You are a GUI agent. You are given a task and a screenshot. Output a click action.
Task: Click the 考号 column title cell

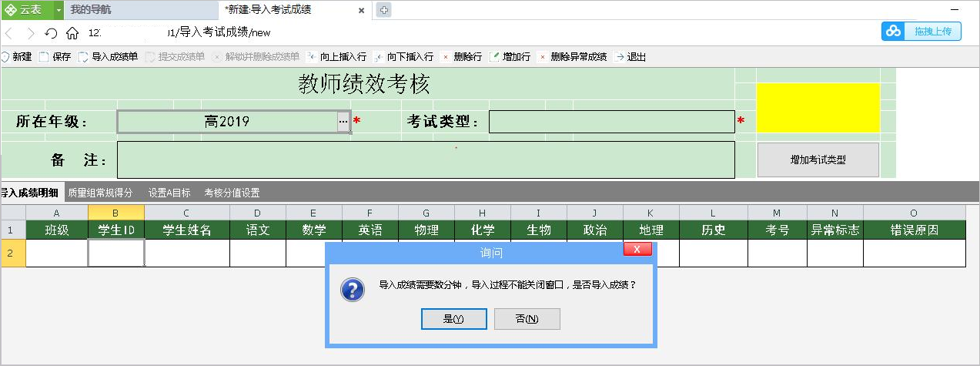point(778,230)
